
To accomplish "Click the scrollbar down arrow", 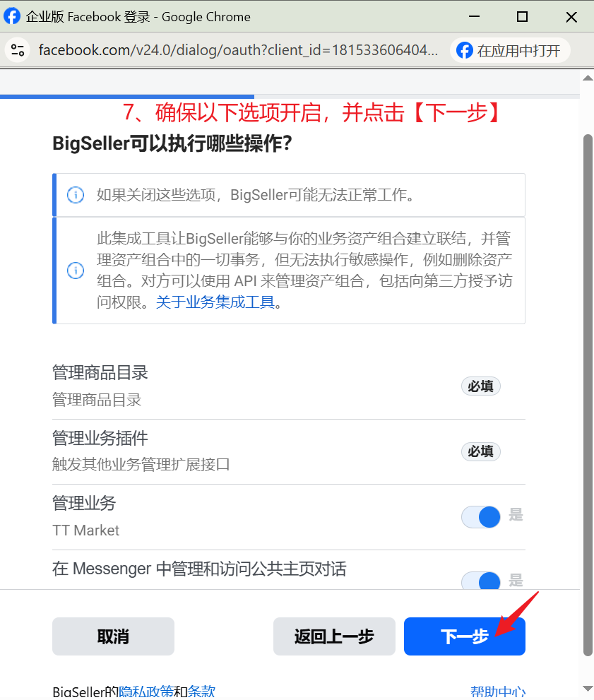I will 588,689.
